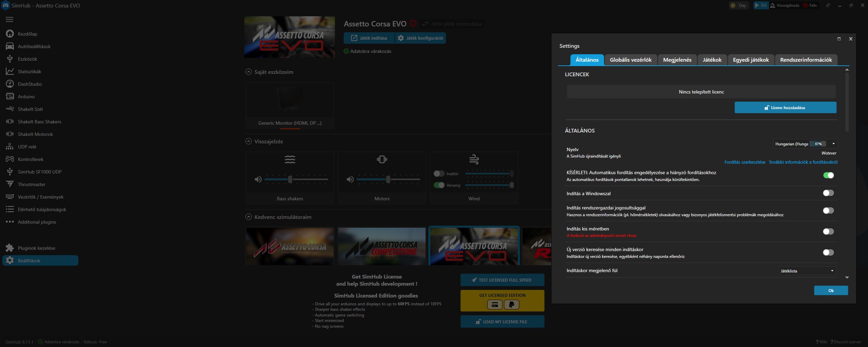868x347 pixels.
Task: Enable Indítás a Windowszal toggle
Action: tap(828, 193)
